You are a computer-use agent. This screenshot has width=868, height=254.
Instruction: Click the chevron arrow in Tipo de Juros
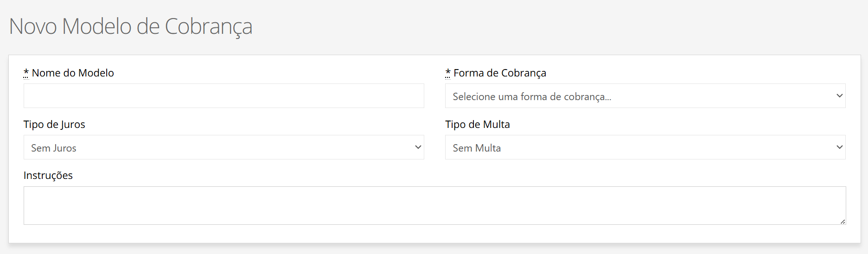coord(418,147)
